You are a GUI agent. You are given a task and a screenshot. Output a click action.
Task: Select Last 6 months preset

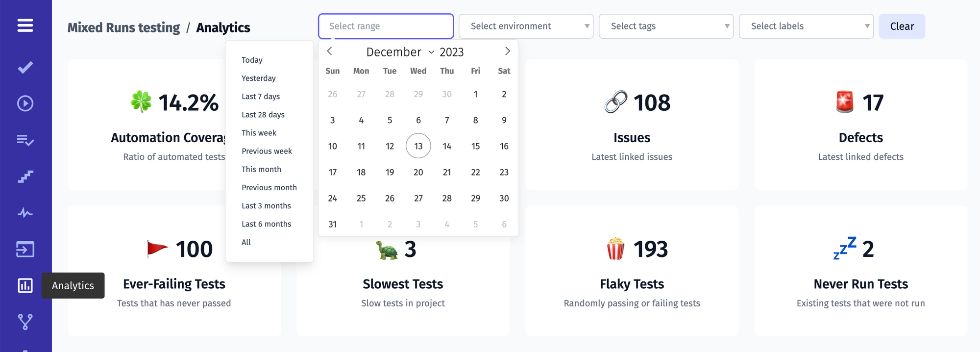[266, 224]
